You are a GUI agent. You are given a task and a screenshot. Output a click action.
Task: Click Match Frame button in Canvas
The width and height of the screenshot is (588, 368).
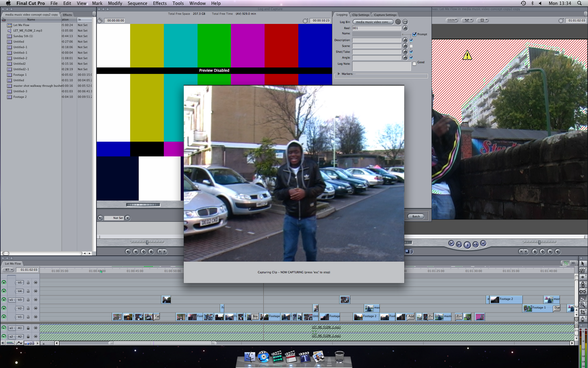558,252
